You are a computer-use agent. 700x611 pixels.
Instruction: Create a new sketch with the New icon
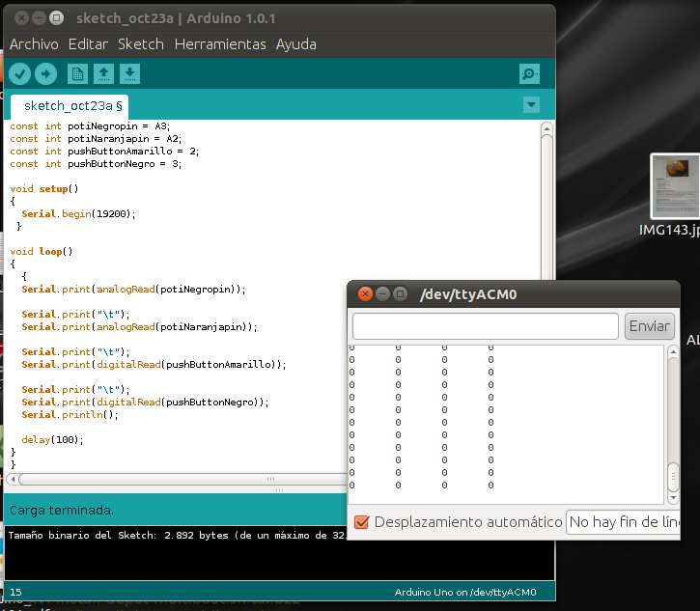pyautogui.click(x=77, y=73)
